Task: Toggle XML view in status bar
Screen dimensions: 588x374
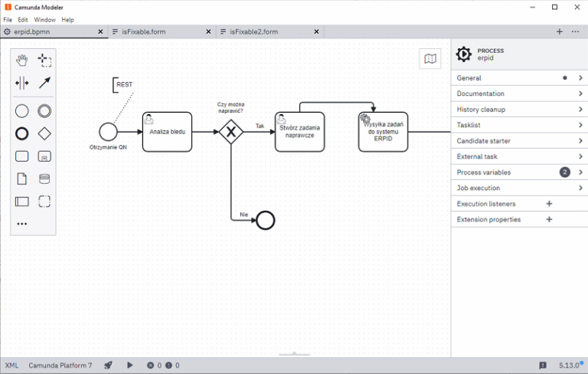Action: (x=11, y=366)
